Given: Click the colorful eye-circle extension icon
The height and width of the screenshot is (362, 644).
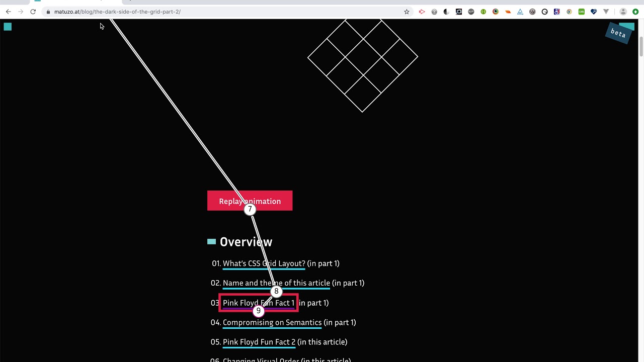Looking at the screenshot, I should coord(496,12).
